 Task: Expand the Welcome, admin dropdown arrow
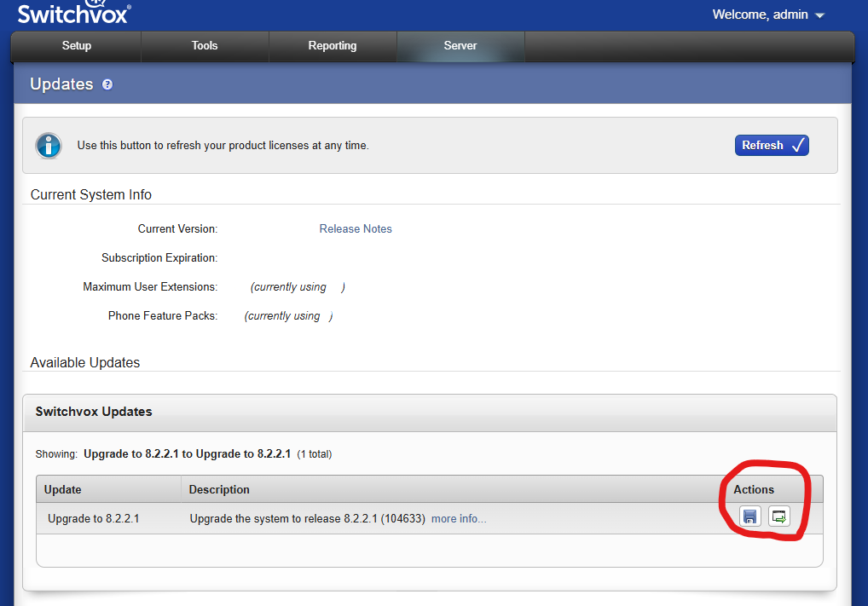click(x=820, y=15)
